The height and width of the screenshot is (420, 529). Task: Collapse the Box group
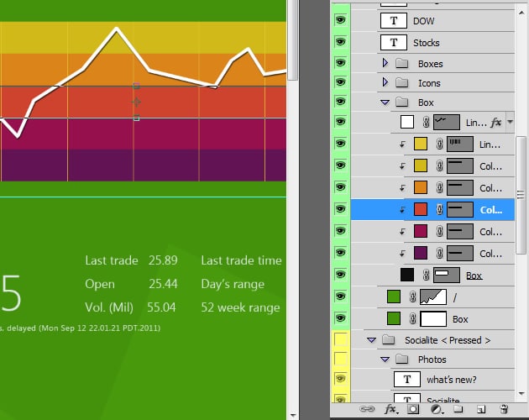coord(385,102)
